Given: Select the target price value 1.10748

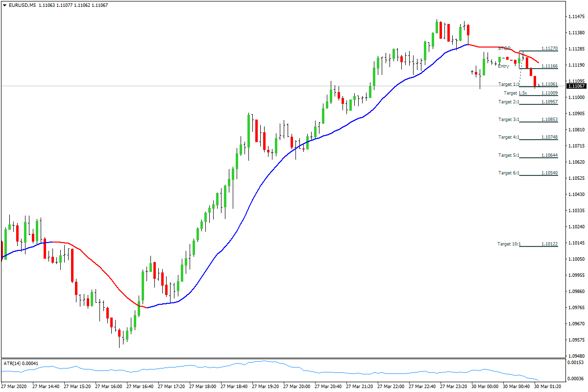Looking at the screenshot, I should pyautogui.click(x=549, y=137).
